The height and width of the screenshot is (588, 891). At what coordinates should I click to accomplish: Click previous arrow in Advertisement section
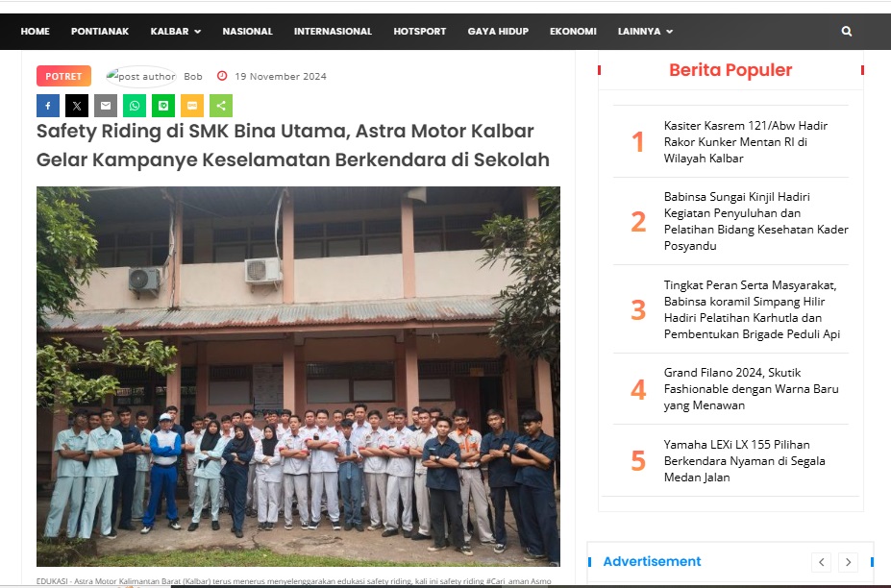click(x=822, y=562)
